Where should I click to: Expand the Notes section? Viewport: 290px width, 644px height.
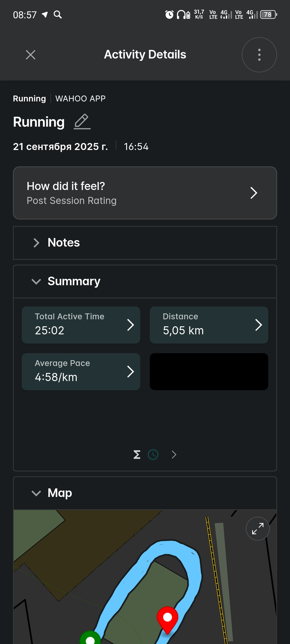[145, 243]
